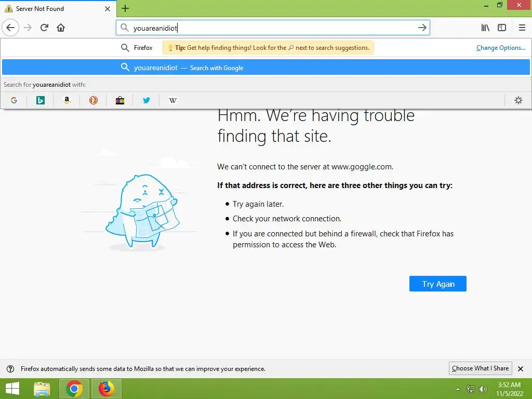Switch to Firefox in the taskbar
Image resolution: width=532 pixels, height=399 pixels.
[106, 389]
